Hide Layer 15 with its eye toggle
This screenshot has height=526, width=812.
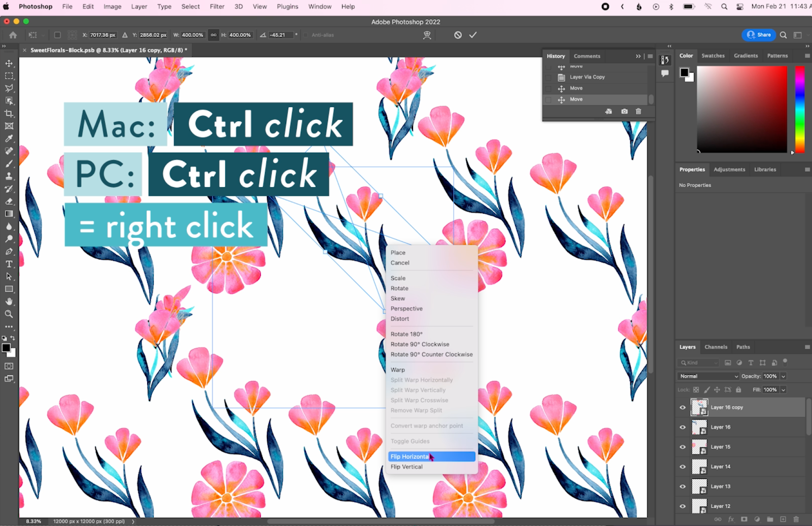coord(683,447)
